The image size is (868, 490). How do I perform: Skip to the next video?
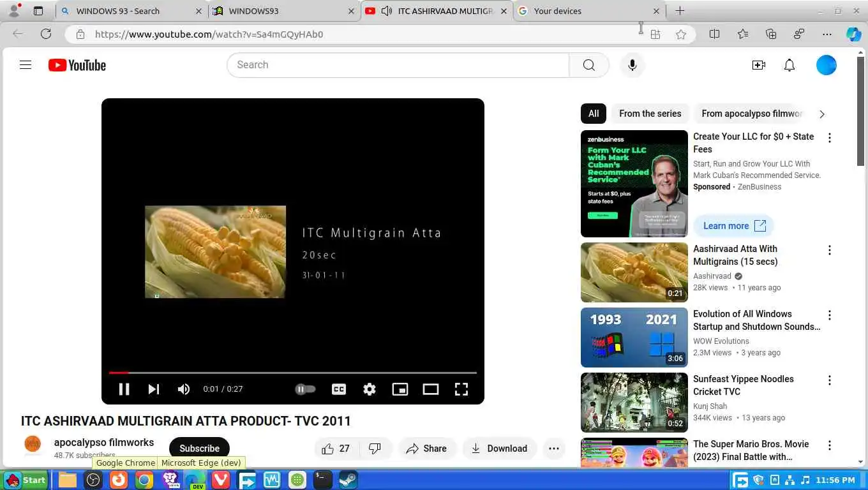(154, 389)
